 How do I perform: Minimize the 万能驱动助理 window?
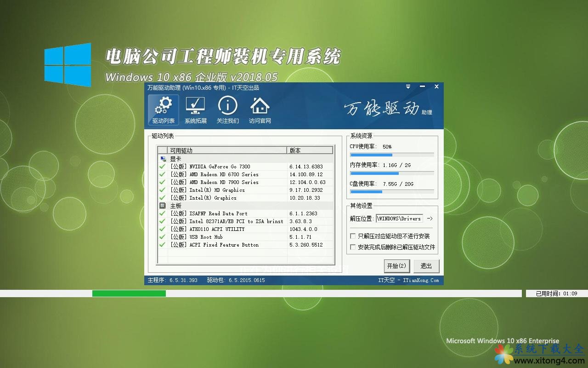coord(423,86)
